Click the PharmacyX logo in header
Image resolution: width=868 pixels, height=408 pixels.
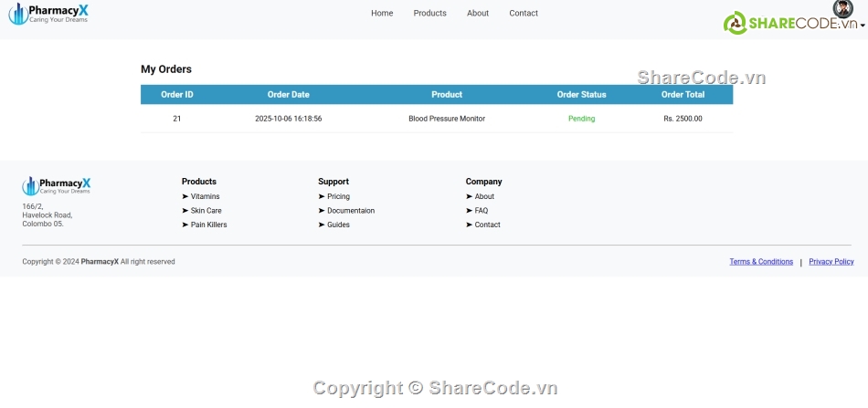[x=48, y=13]
